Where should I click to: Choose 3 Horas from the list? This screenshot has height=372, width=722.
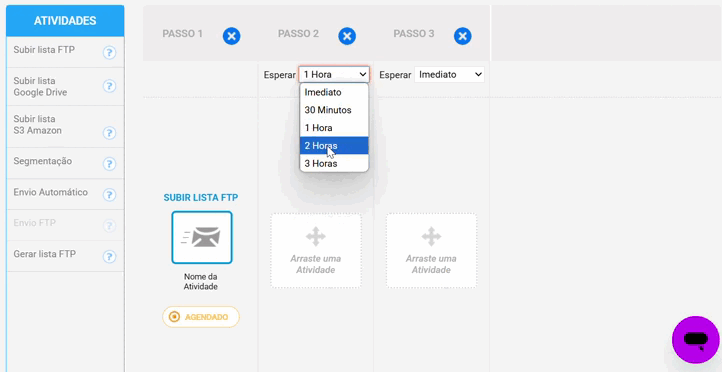pos(334,163)
